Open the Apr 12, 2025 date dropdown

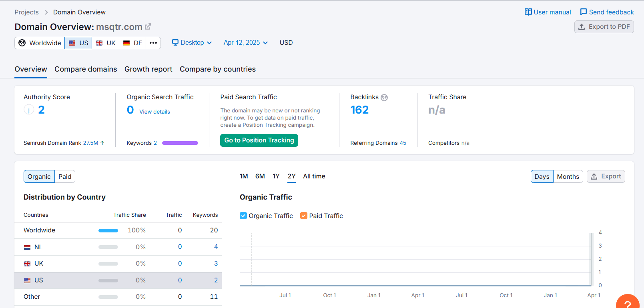click(246, 42)
